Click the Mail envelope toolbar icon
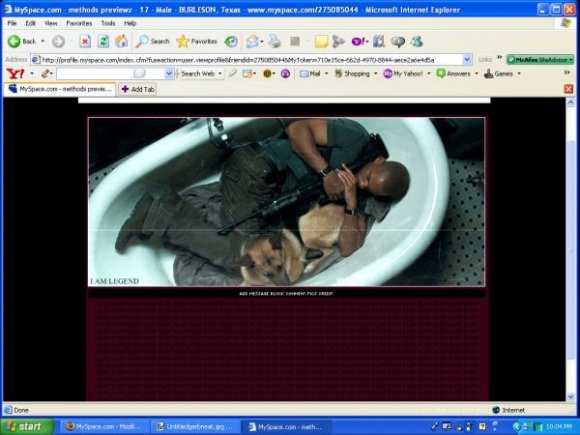The width and height of the screenshot is (580, 435). (x=253, y=41)
